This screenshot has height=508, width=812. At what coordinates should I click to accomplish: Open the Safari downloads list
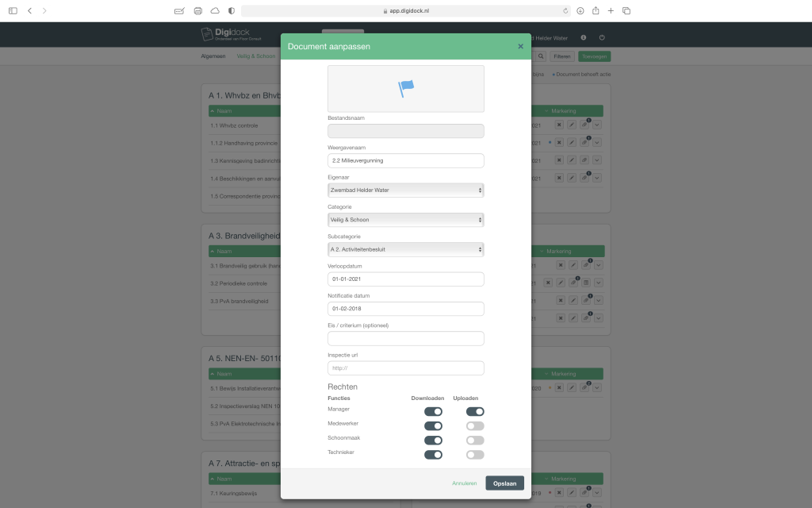[x=580, y=10]
